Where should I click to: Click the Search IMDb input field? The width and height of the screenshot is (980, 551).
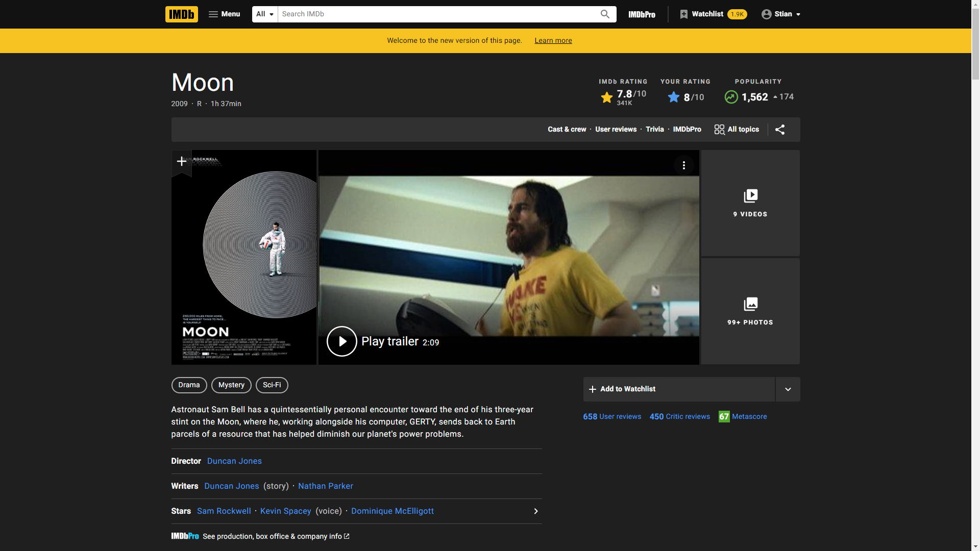click(x=439, y=14)
